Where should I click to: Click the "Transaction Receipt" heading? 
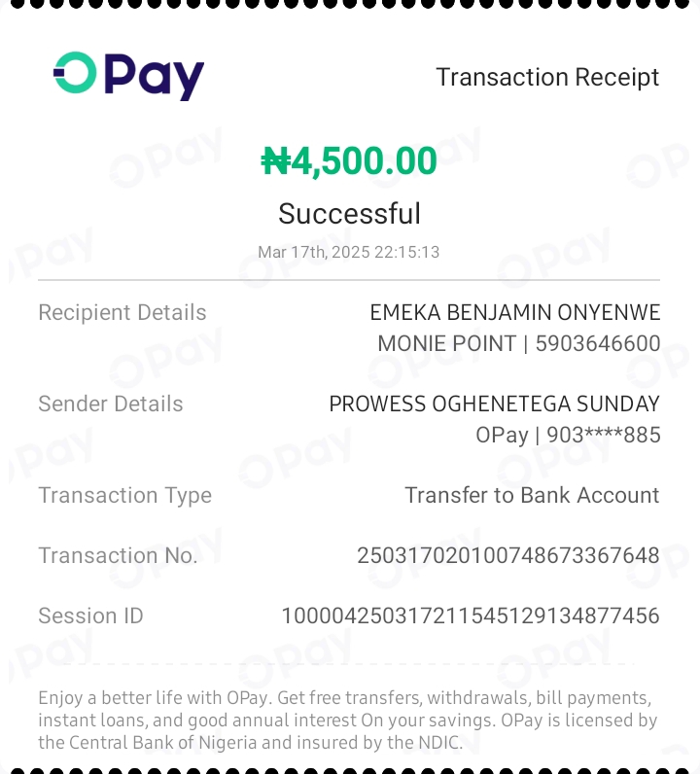click(547, 77)
